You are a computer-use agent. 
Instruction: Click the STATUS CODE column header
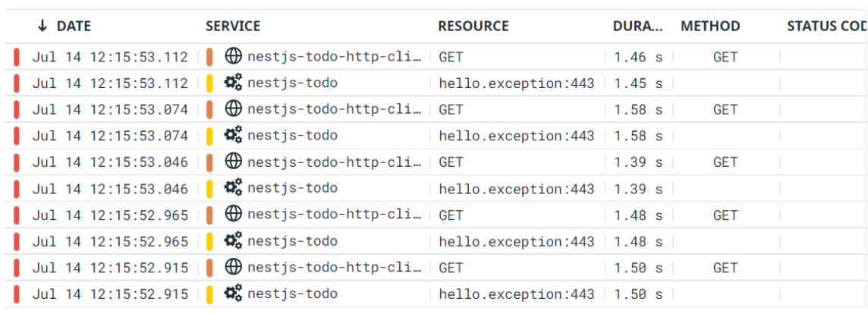[x=827, y=26]
